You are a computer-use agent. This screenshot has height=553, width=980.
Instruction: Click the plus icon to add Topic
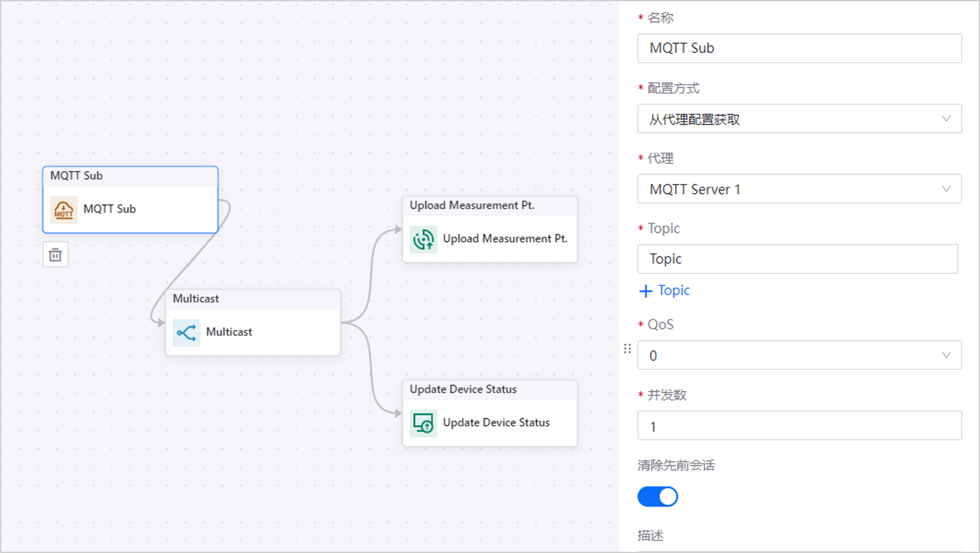[x=645, y=291]
